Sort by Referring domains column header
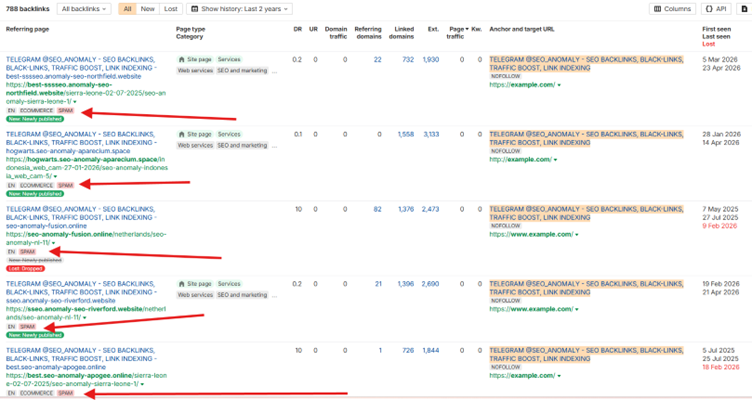 pyautogui.click(x=368, y=33)
